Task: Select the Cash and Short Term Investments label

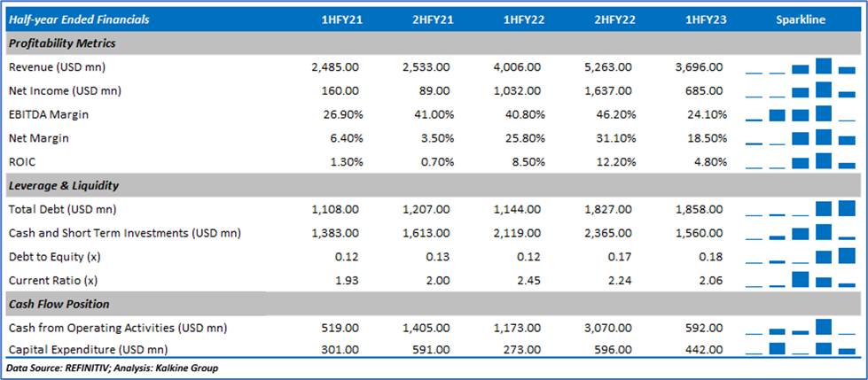Action: point(124,234)
